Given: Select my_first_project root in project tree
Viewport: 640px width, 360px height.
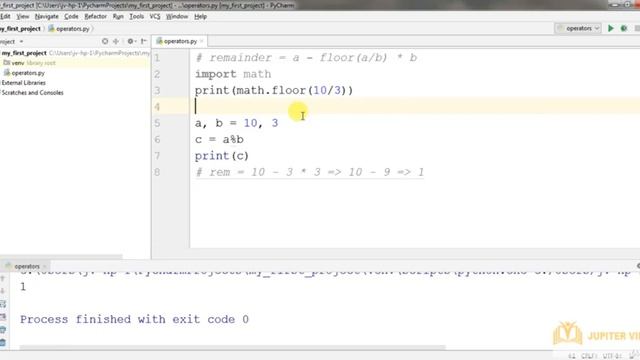Looking at the screenshot, I should pos(24,53).
